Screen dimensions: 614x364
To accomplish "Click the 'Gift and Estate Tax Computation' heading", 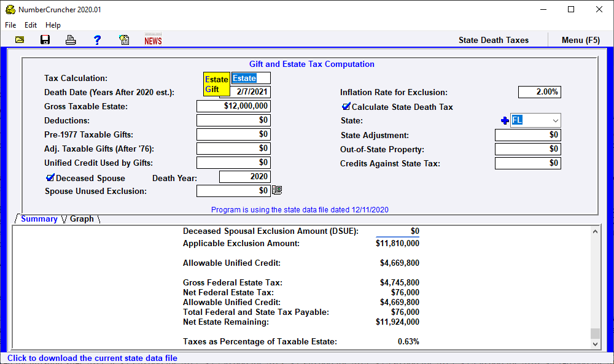I will coord(312,64).
